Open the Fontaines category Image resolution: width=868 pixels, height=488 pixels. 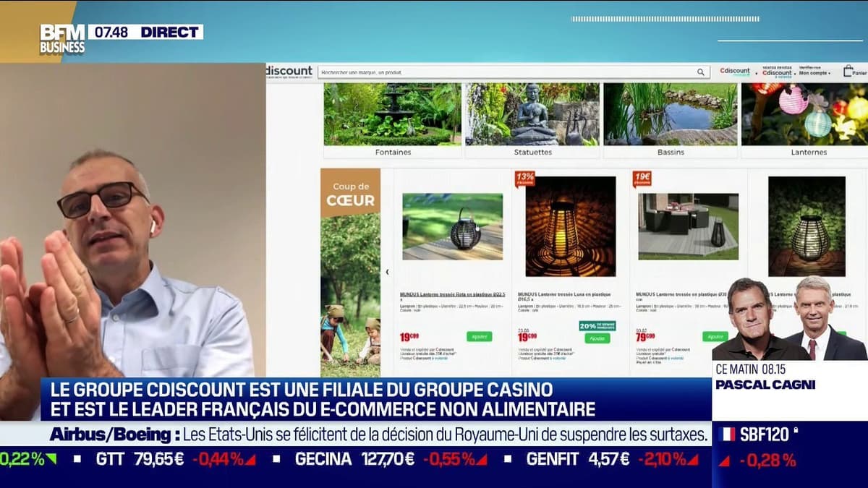pos(393,153)
